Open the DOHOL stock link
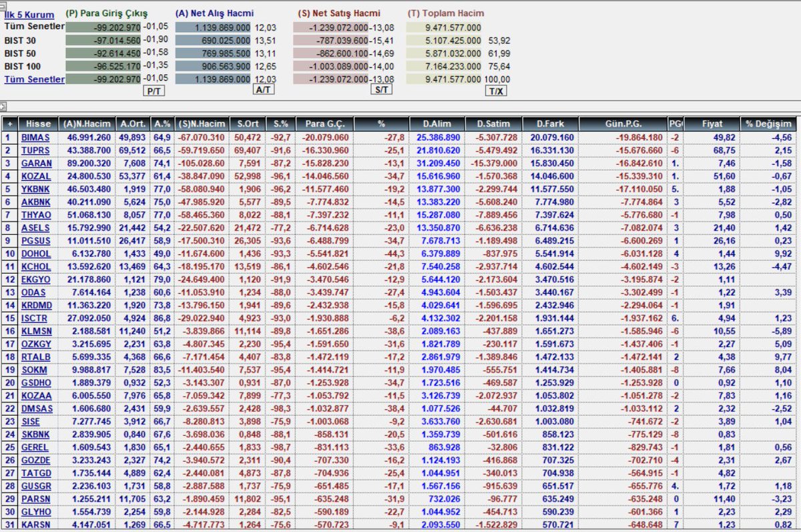This screenshot has height=532, width=801. coord(35,252)
